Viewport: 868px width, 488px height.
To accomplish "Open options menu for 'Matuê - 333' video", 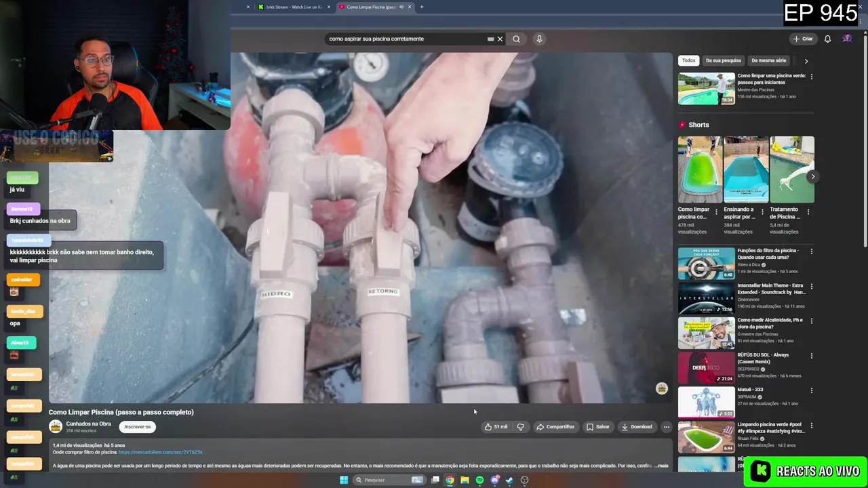I will (812, 390).
